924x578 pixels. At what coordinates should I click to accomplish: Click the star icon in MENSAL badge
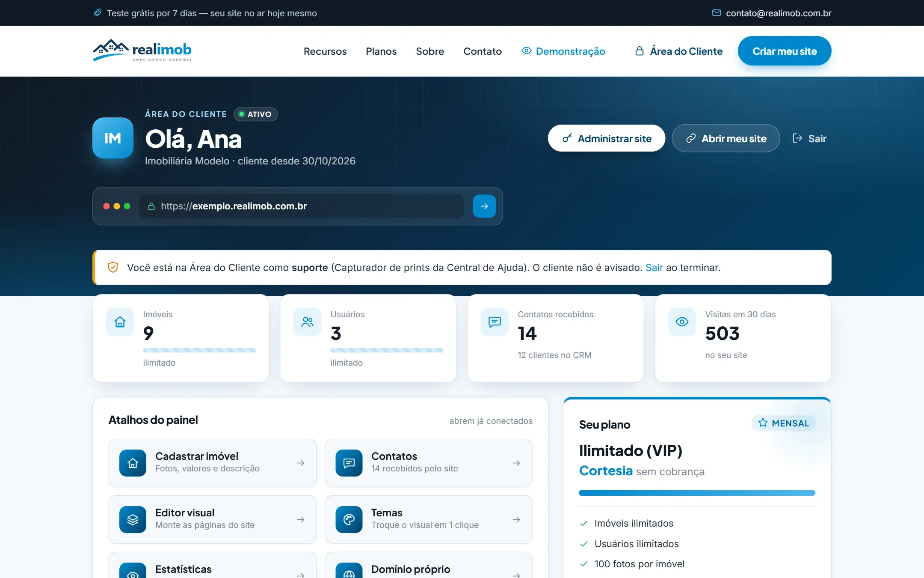[763, 423]
